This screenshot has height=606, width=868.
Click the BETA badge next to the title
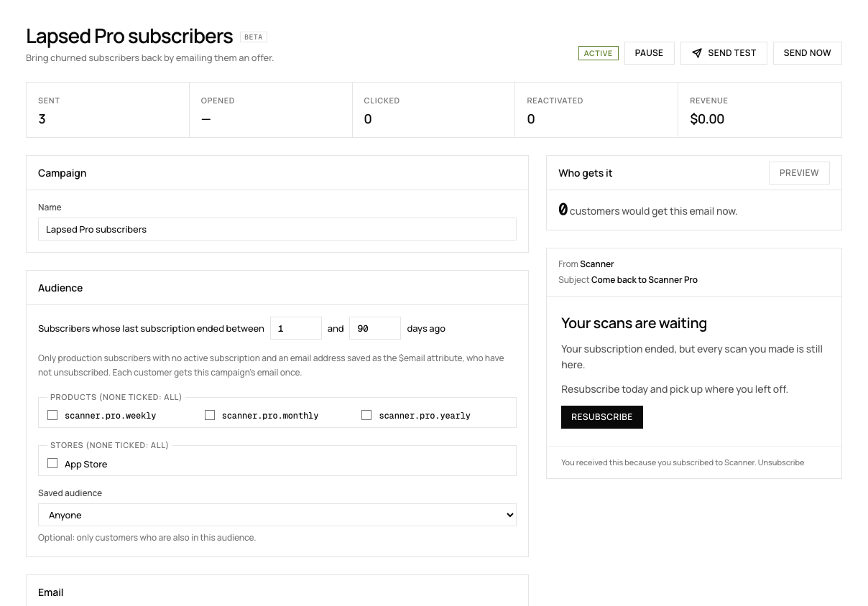[x=254, y=37]
